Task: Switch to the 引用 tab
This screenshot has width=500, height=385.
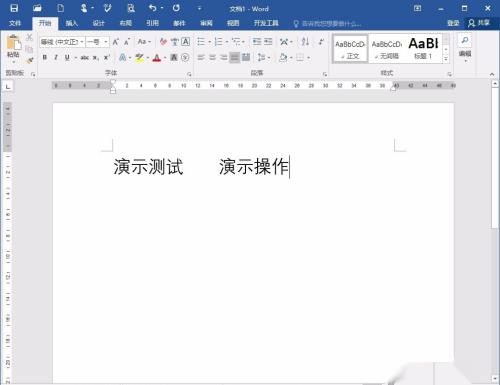Action: pos(152,23)
